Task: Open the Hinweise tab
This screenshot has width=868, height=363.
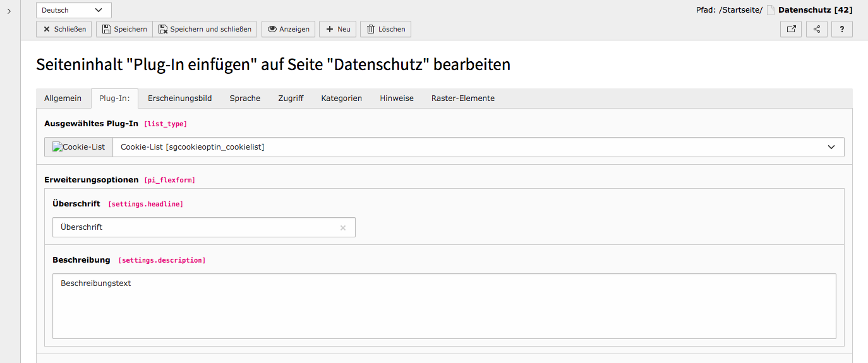Action: coord(397,98)
